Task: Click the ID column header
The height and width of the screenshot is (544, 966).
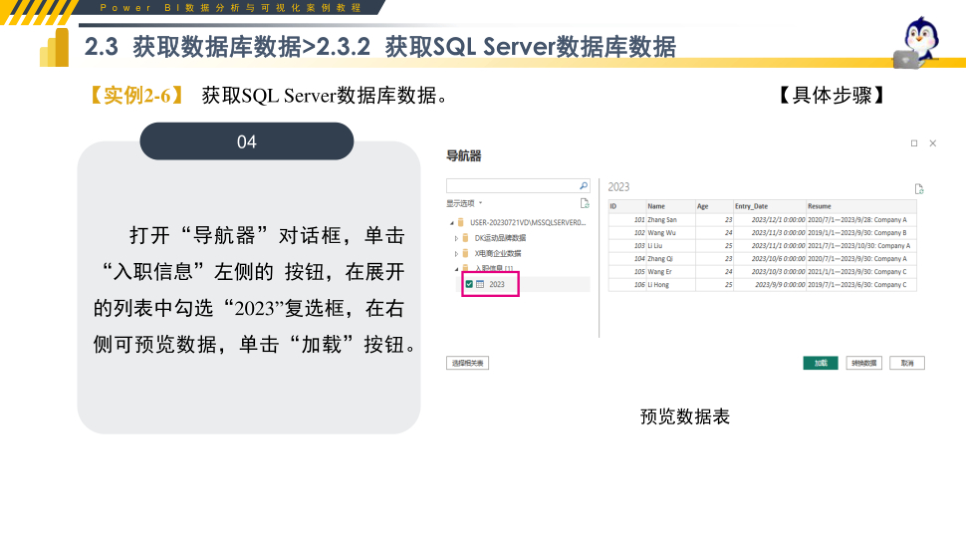Action: [627, 206]
